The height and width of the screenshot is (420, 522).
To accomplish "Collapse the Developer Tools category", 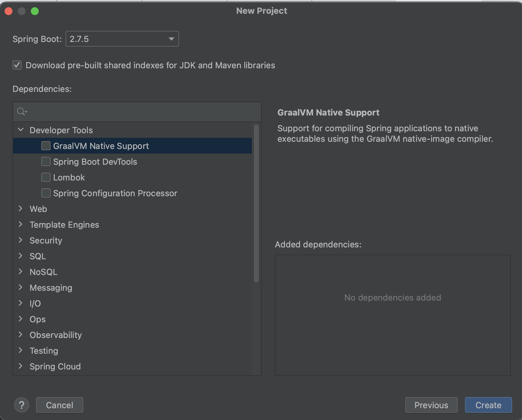I will pyautogui.click(x=21, y=130).
